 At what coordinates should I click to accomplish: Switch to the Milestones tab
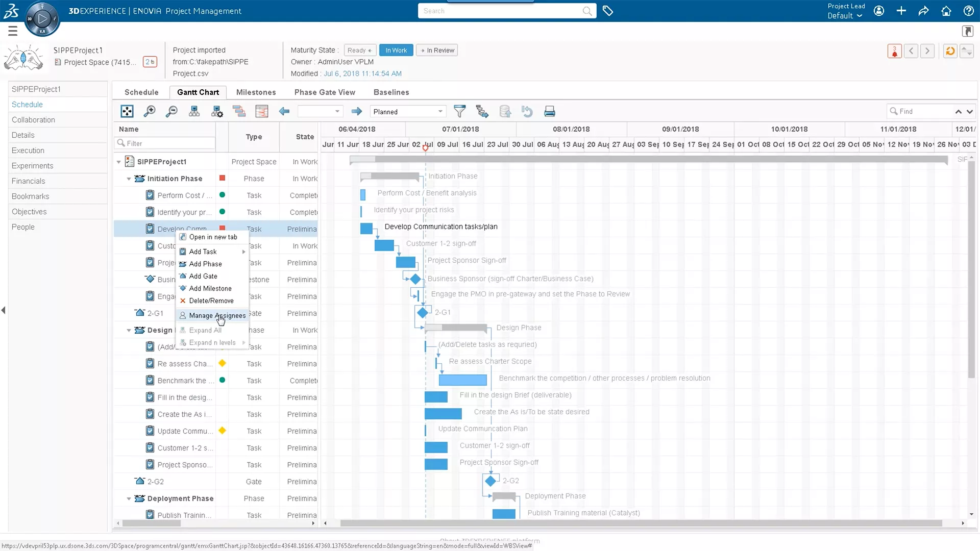pyautogui.click(x=256, y=92)
